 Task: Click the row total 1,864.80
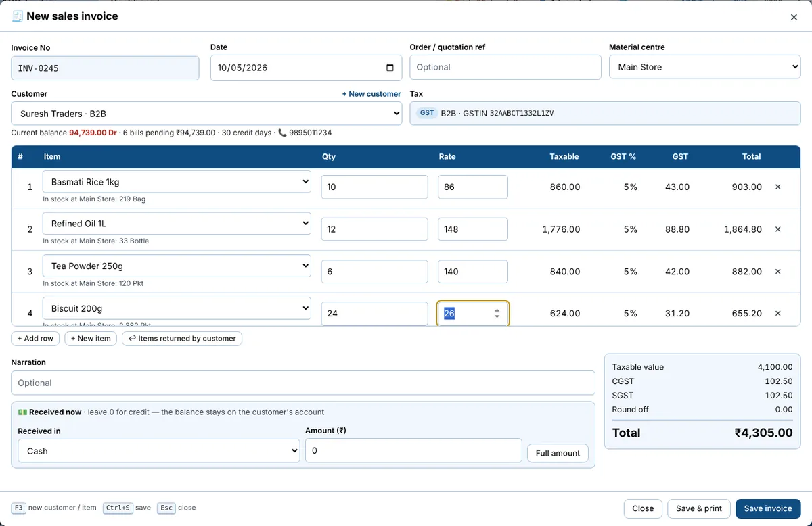click(743, 229)
